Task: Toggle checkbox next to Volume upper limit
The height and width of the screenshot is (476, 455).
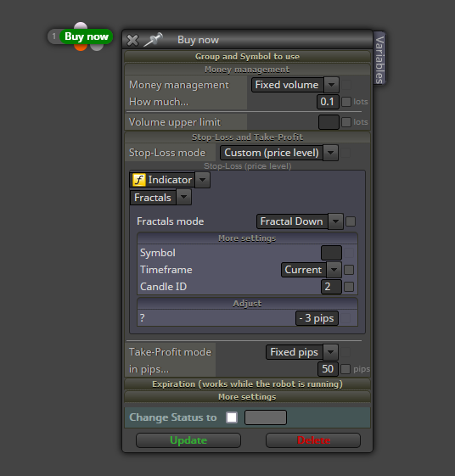Action: click(346, 122)
